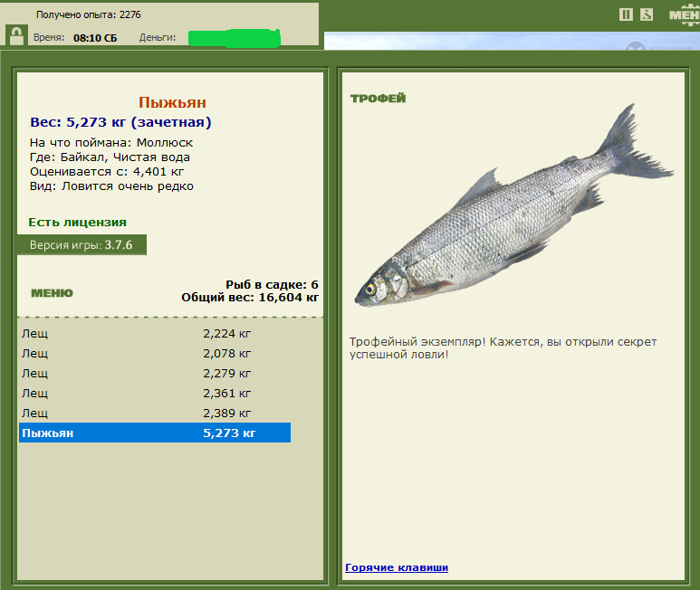Select the Лещ 2,224 кг row
Screen dimensions: 700x590
155,334
